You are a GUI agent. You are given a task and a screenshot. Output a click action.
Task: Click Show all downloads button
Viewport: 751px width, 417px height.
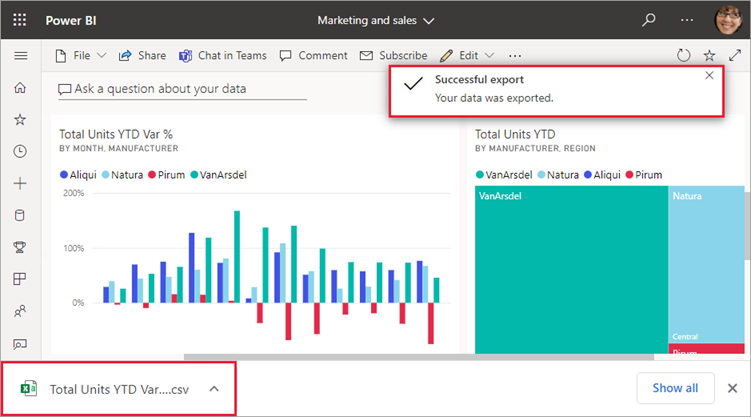(675, 388)
